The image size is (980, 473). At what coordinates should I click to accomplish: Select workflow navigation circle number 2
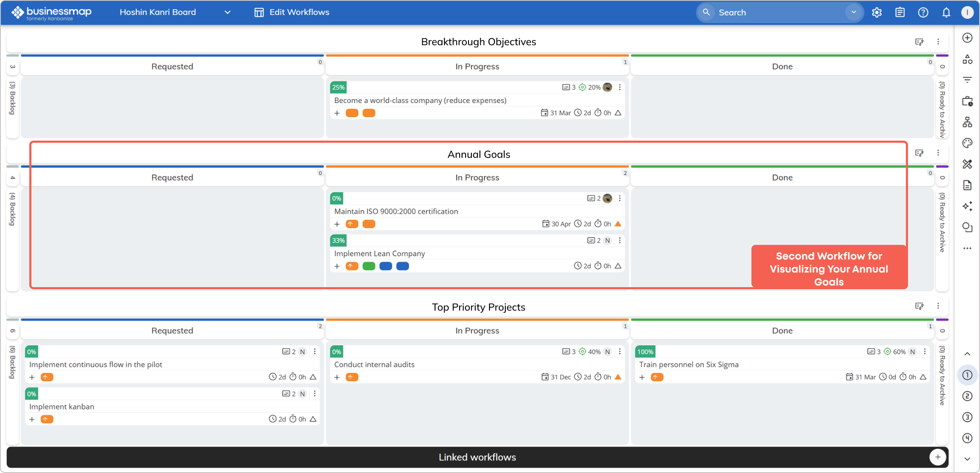[x=967, y=396]
